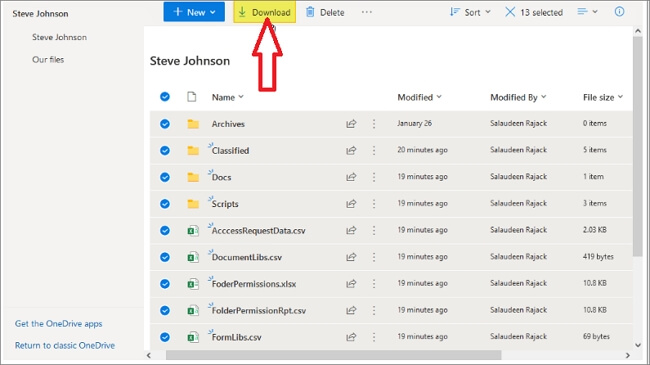Open toolbar overflow ellipsis menu
The width and height of the screenshot is (650, 365).
tap(367, 12)
